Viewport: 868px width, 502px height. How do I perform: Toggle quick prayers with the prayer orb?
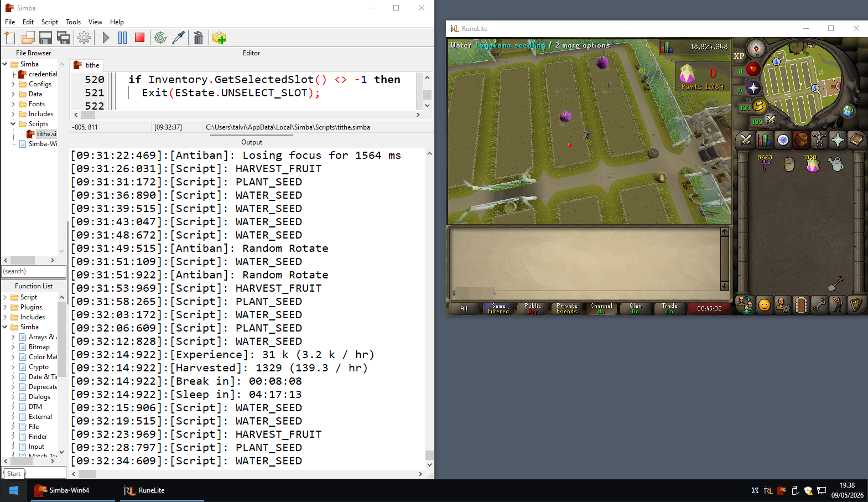[753, 87]
